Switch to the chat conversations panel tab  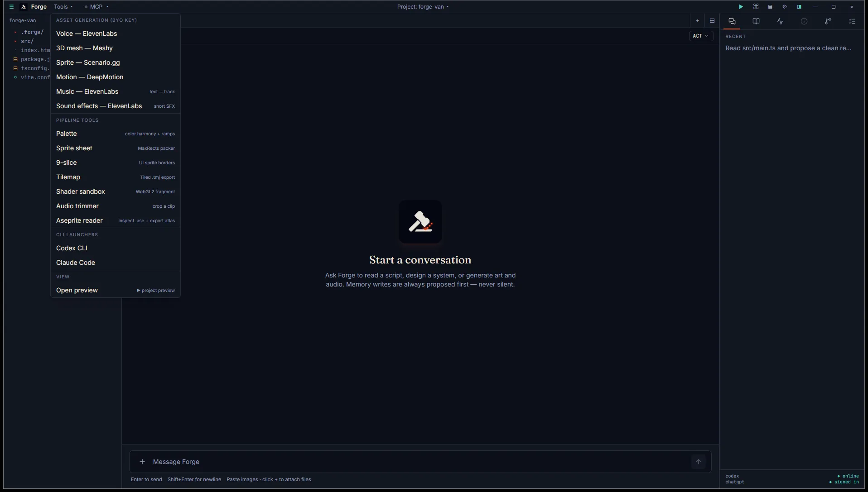pos(732,21)
